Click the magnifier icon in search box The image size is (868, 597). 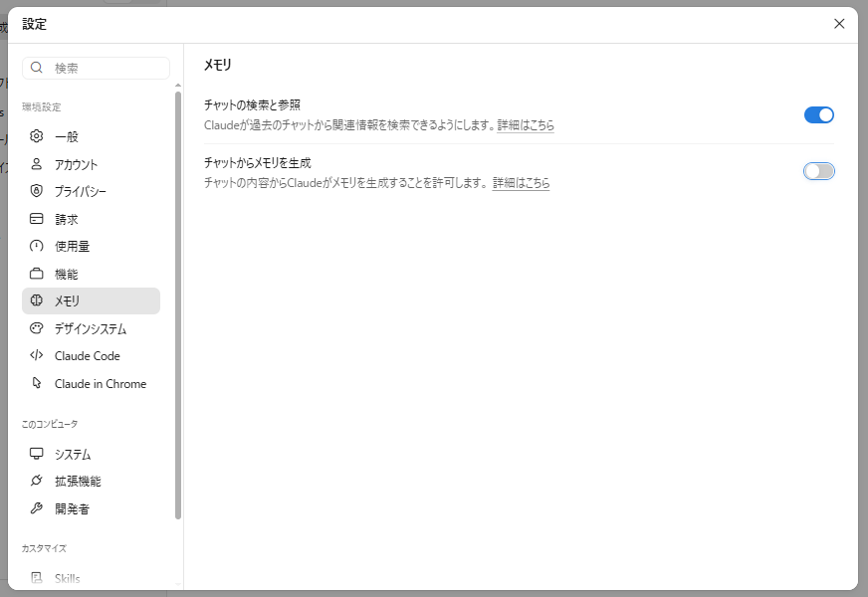pos(37,68)
